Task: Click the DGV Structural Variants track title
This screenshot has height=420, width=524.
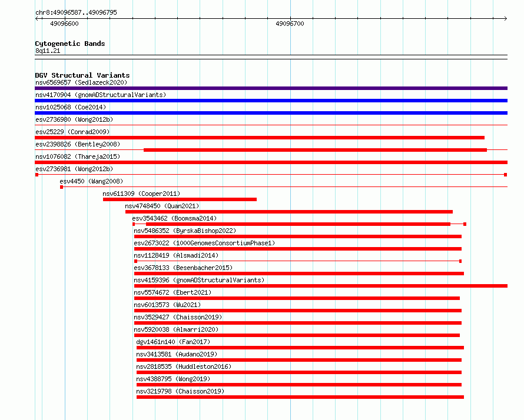Action: 82,75
